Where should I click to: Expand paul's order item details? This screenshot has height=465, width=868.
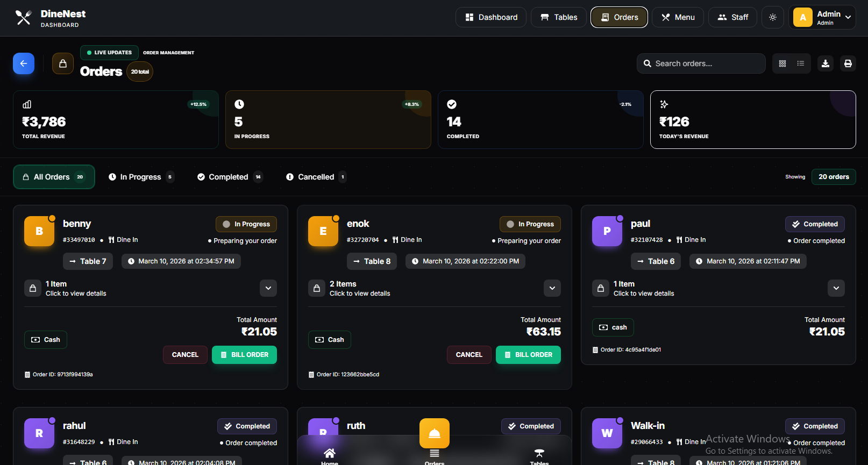(836, 288)
